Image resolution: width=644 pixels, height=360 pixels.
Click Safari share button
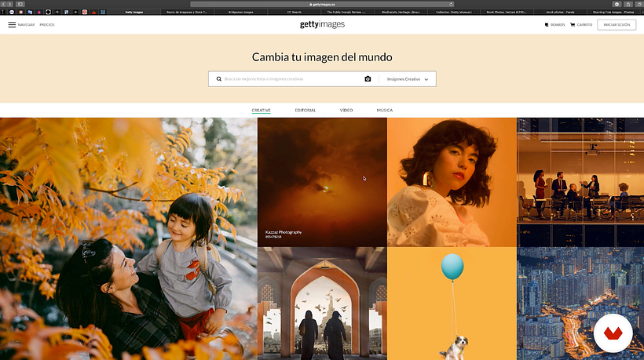pos(628,4)
